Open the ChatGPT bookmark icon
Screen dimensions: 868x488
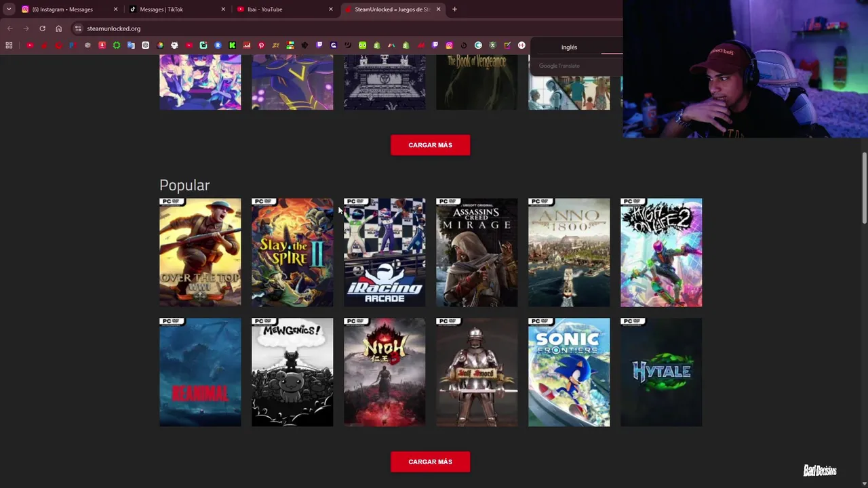click(145, 45)
